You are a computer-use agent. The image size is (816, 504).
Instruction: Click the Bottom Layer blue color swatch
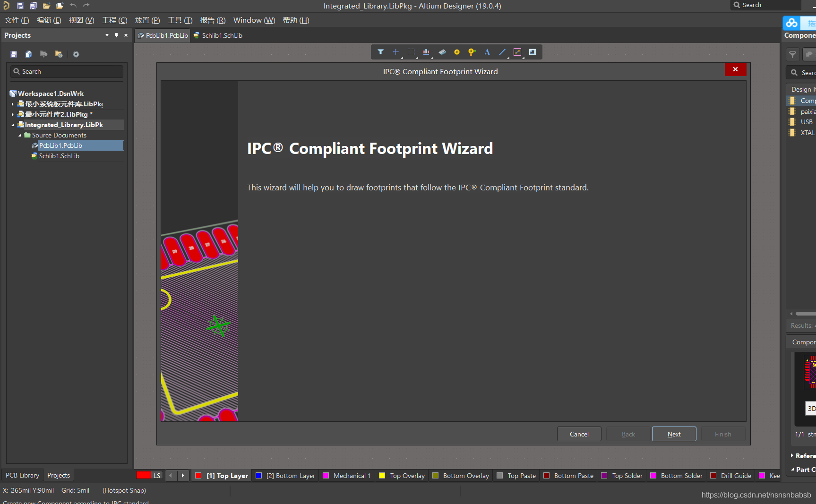tap(258, 476)
